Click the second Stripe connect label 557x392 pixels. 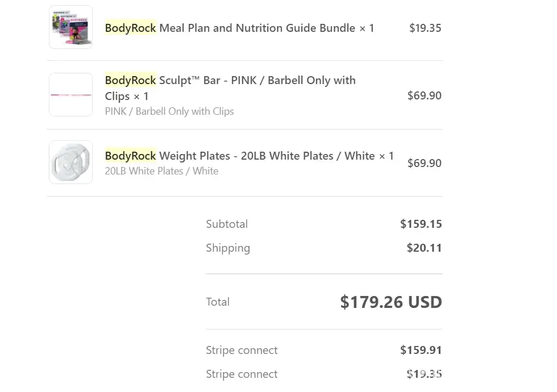tap(242, 374)
